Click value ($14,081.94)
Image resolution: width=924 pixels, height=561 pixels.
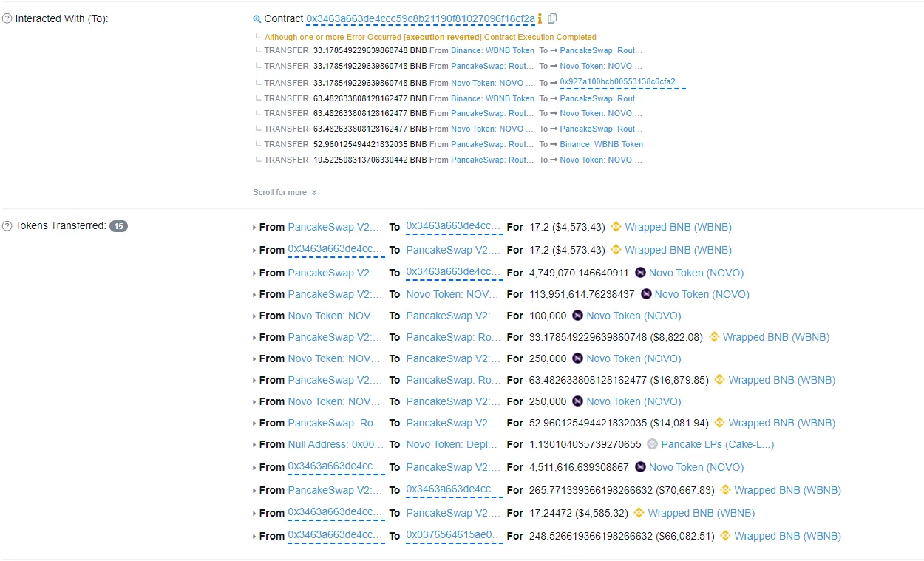pyautogui.click(x=681, y=423)
